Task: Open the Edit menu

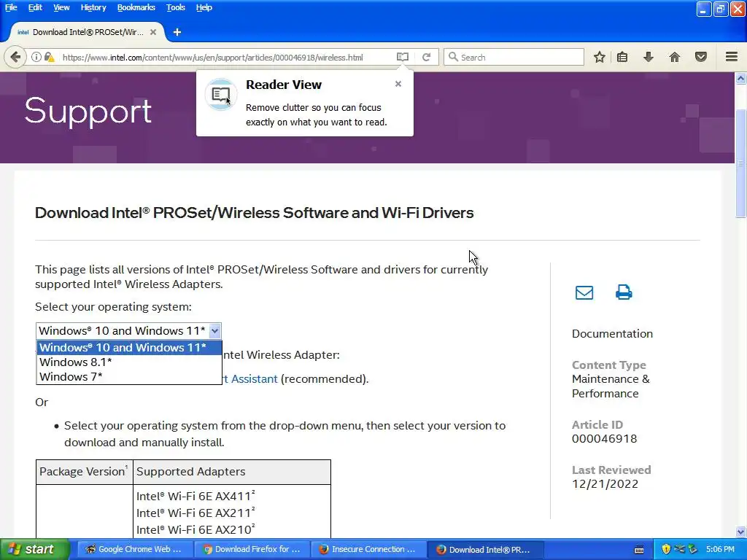Action: tap(35, 7)
